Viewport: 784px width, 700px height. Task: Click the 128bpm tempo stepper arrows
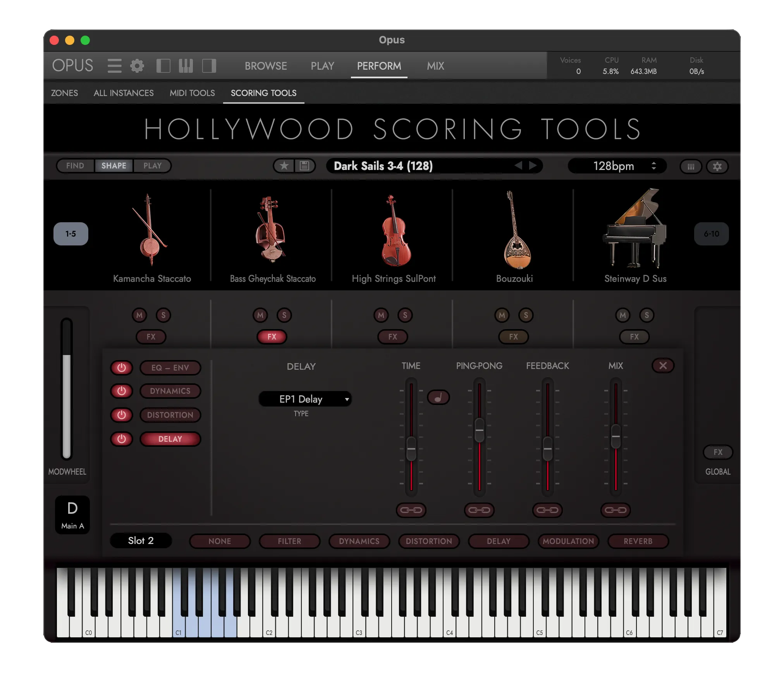coord(654,166)
